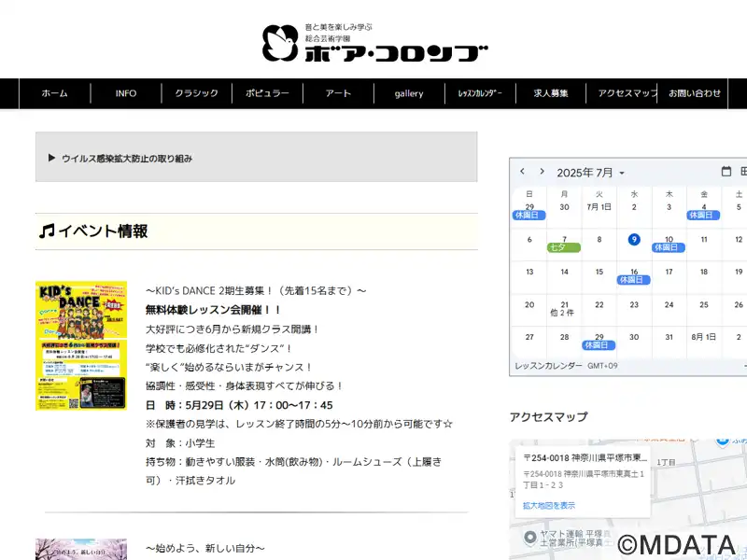This screenshot has height=560, width=747.
Task: Click date 8月 1日 in calendar
Action: click(x=704, y=337)
